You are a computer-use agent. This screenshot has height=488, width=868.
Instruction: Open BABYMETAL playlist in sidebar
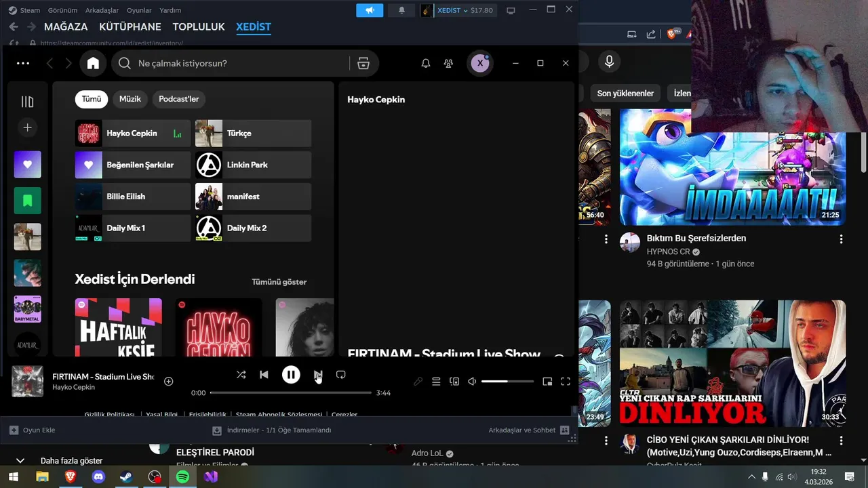27,309
